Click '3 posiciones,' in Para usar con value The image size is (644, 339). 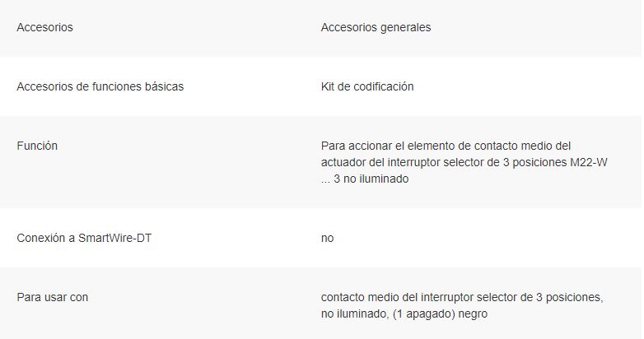[x=570, y=297]
